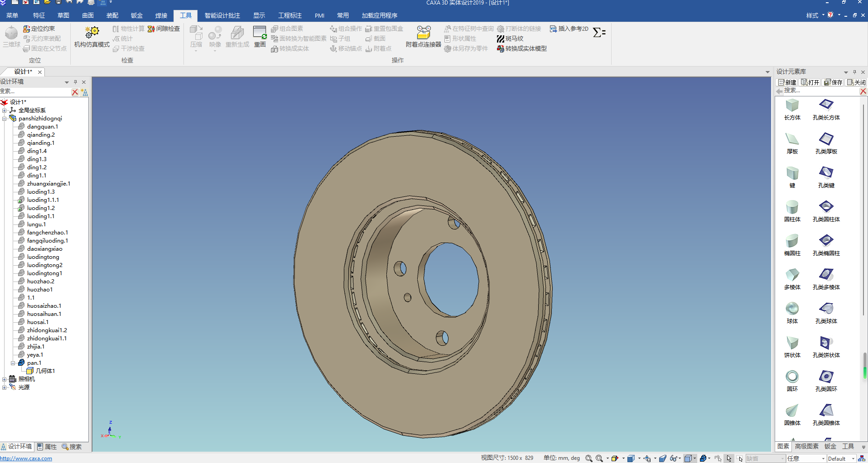Select the 饼状体 pie-shaped element
This screenshot has height=463, width=868.
[x=792, y=347]
